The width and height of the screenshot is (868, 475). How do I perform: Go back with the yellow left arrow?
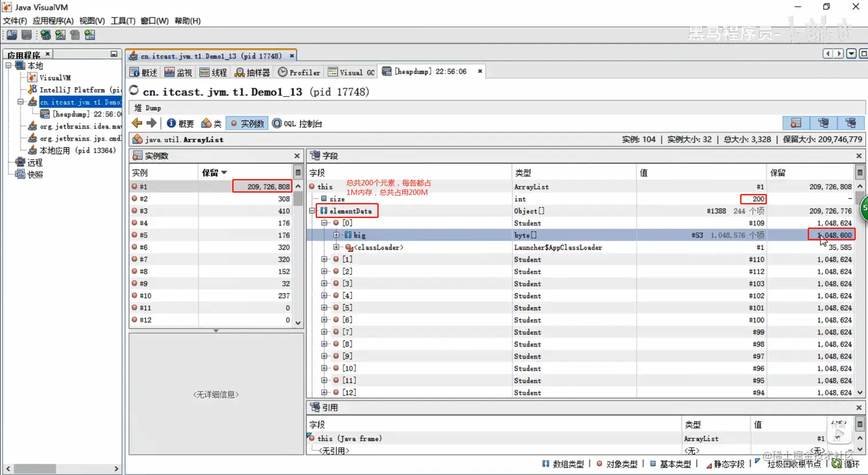click(x=137, y=123)
